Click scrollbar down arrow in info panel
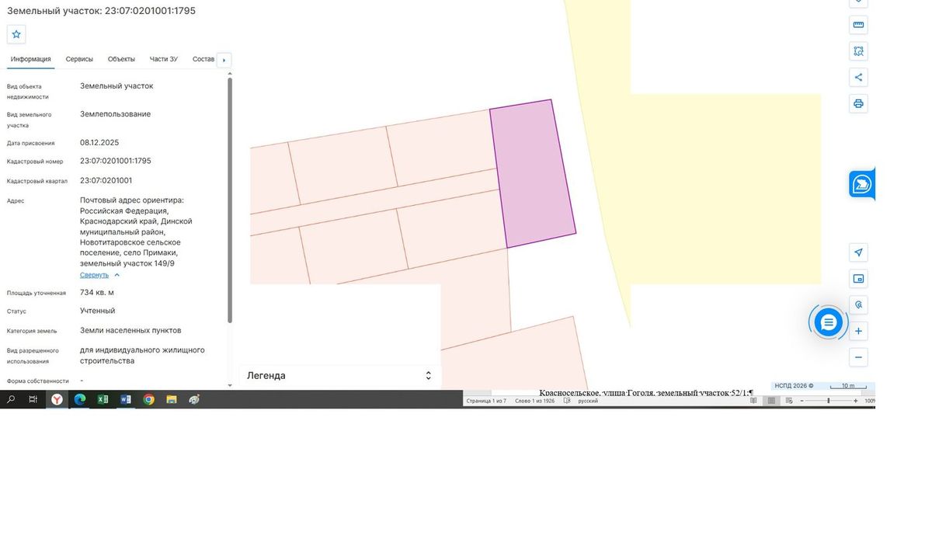Image resolution: width=932 pixels, height=560 pixels. (x=230, y=384)
